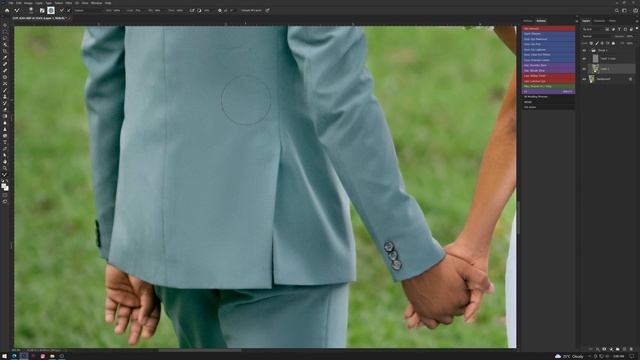640x360 pixels.
Task: Hide the Layer 2 copy layer
Action: coord(584,59)
